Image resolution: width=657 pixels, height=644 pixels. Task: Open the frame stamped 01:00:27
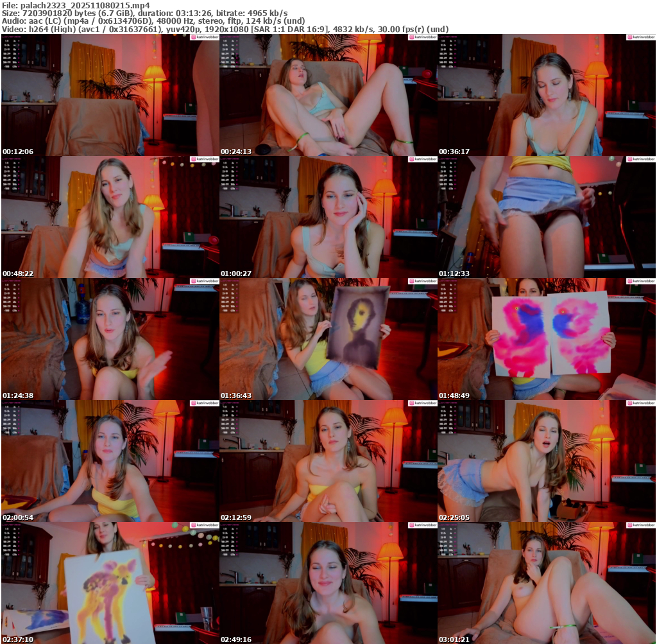tap(328, 217)
